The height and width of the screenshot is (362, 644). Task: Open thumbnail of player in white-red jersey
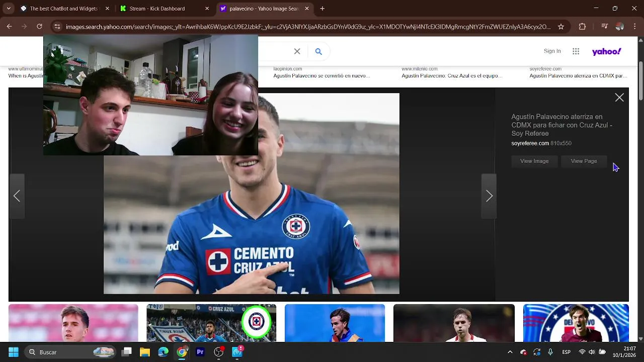454,323
